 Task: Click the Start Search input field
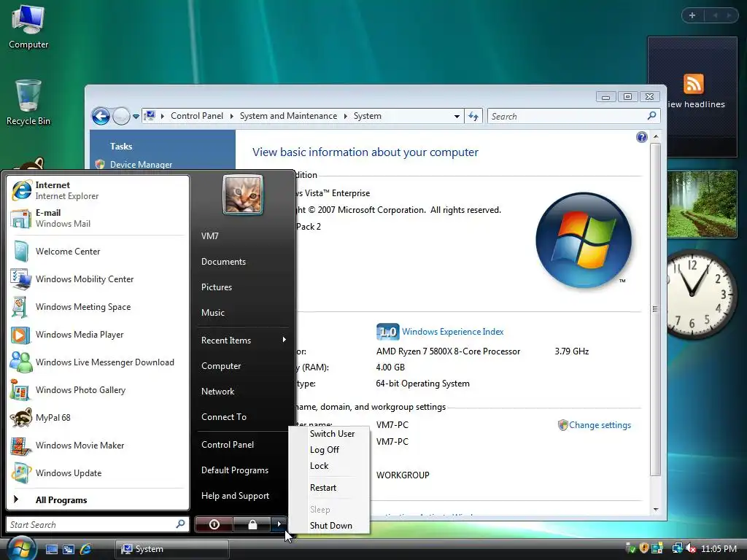(90, 524)
